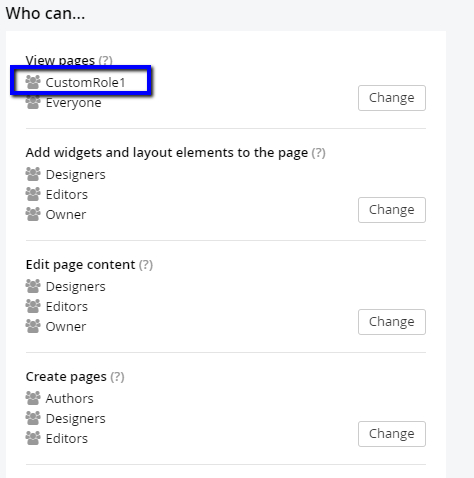Click Designers icon under Add widgets section
The image size is (474, 478).
[33, 174]
